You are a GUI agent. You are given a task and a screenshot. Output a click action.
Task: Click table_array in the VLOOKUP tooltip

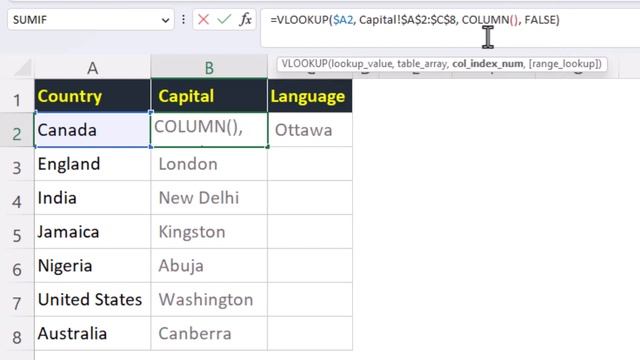point(423,64)
